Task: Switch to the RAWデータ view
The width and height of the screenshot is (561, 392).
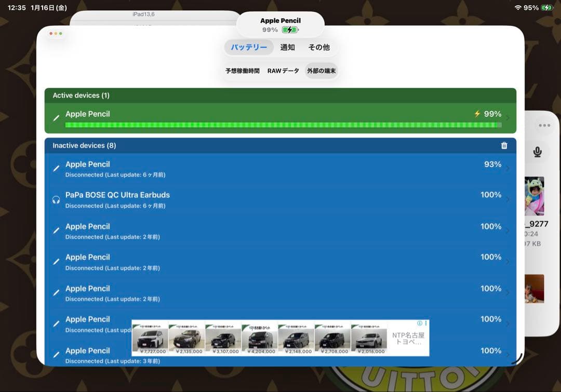Action: (283, 71)
